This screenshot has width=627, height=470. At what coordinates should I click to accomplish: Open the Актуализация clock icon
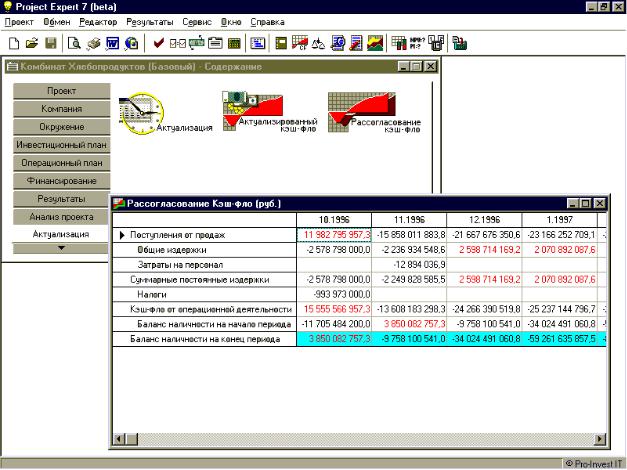point(141,113)
